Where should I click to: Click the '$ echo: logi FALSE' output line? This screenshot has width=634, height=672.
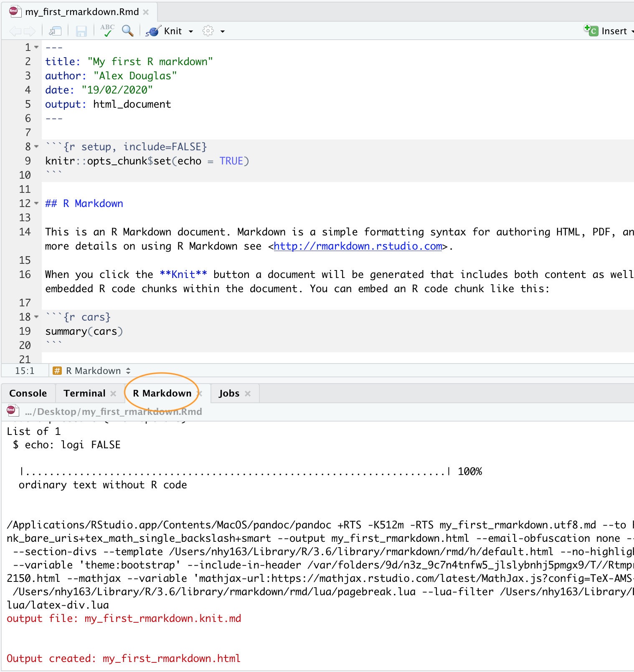67,445
